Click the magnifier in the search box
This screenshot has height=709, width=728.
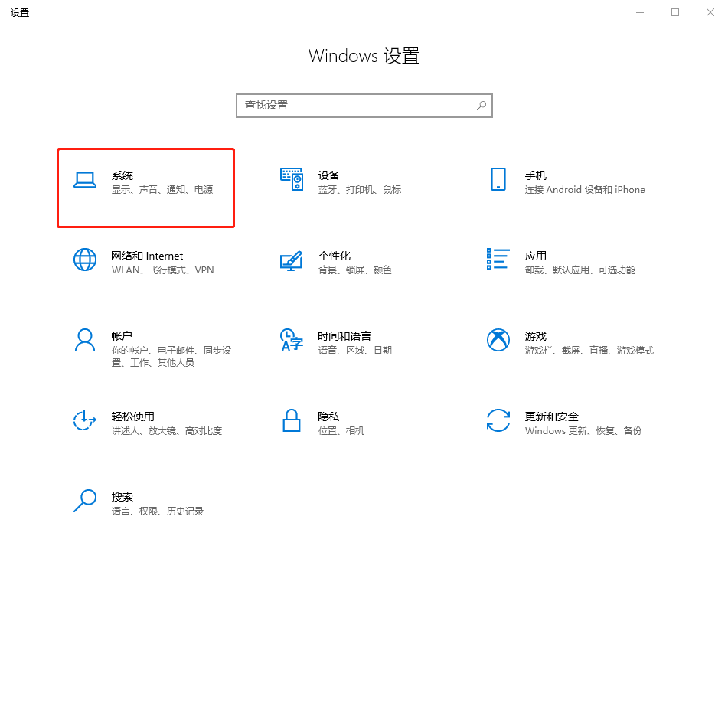[x=482, y=106]
